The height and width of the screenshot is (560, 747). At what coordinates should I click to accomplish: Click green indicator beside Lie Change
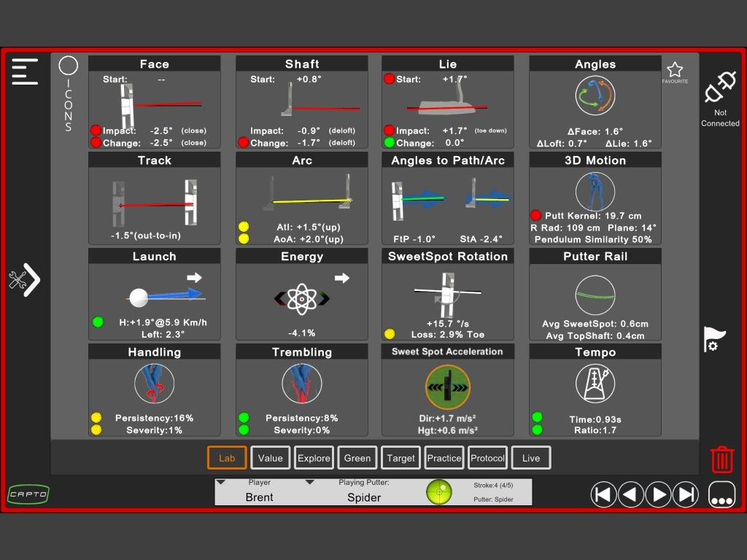390,142
